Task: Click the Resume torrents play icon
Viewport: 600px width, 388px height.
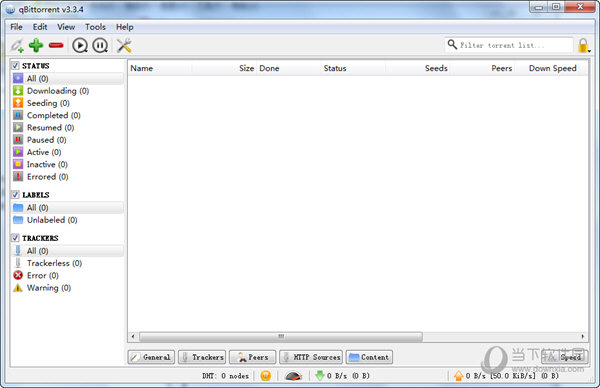Action: pos(80,46)
